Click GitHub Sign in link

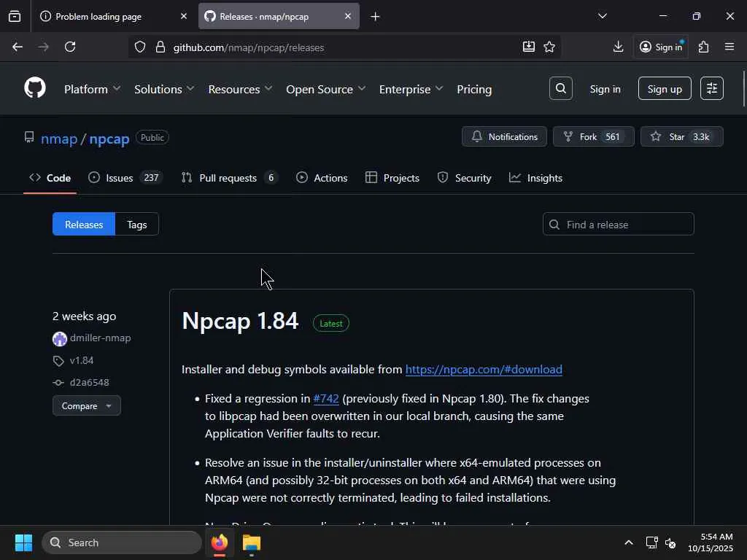605,89
